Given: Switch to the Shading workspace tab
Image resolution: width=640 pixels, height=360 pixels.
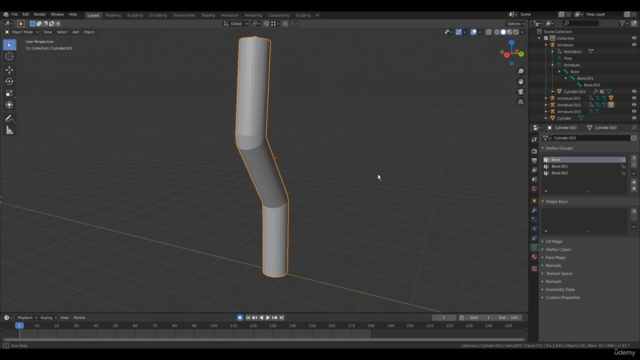Looking at the screenshot, I should (208, 15).
